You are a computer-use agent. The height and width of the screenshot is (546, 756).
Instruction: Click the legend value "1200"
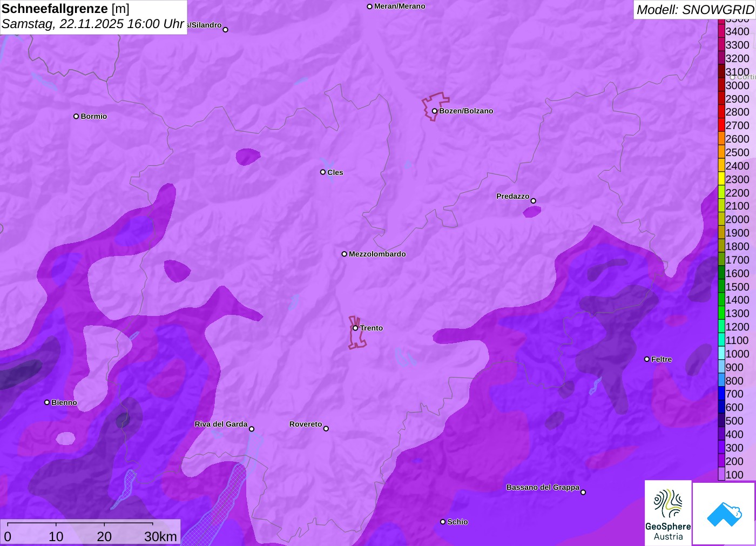pos(738,327)
